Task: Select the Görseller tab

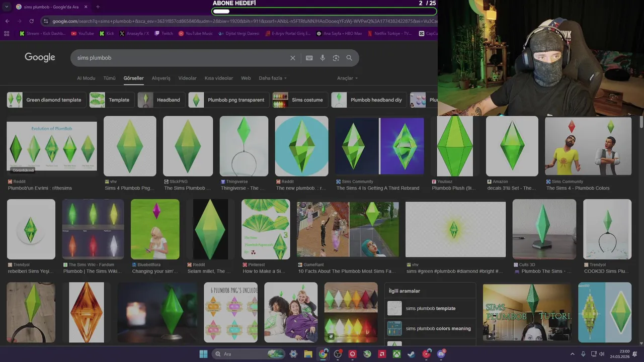Action: point(134,78)
